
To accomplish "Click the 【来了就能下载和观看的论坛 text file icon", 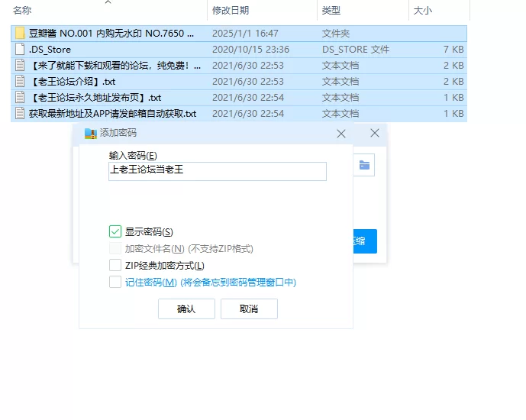I will 21,66.
